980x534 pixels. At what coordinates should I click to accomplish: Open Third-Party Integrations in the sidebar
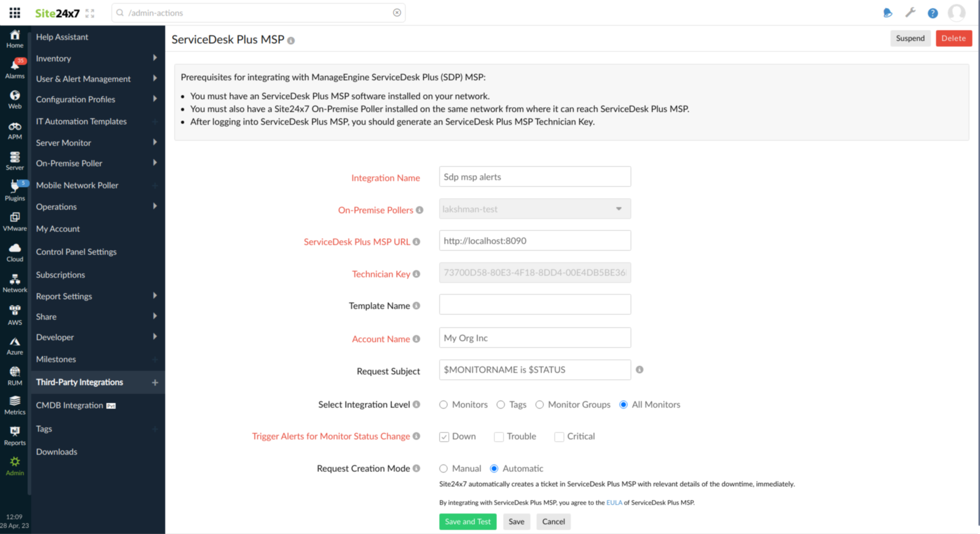click(79, 382)
